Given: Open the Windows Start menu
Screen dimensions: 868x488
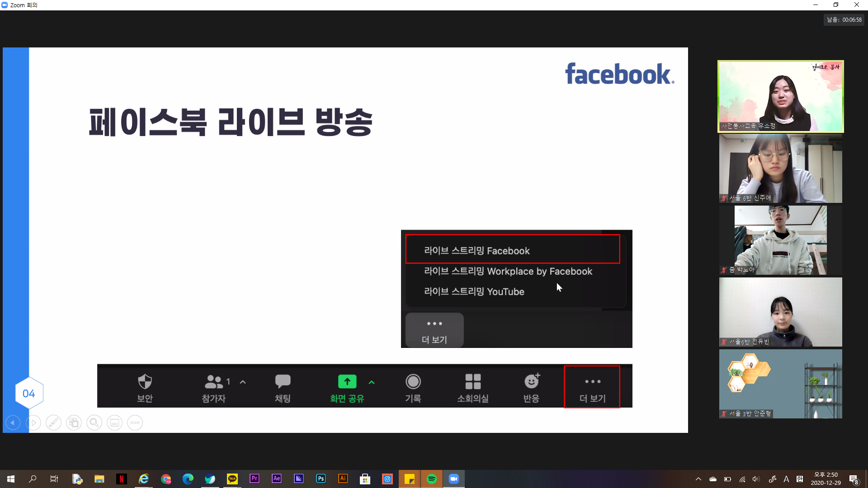Looking at the screenshot, I should pos(11,479).
